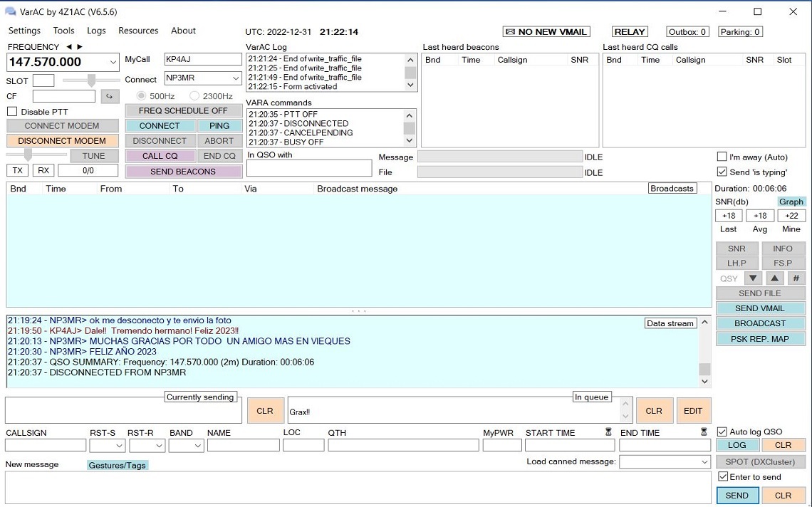Select the 500Hz bandwidth radio button
Image resolution: width=812 pixels, height=507 pixels.
coord(141,96)
